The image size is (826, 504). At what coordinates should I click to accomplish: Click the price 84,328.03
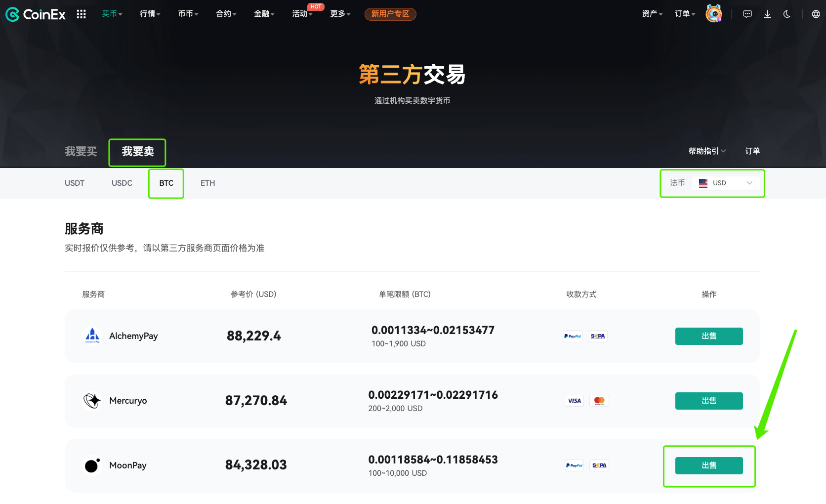(256, 465)
